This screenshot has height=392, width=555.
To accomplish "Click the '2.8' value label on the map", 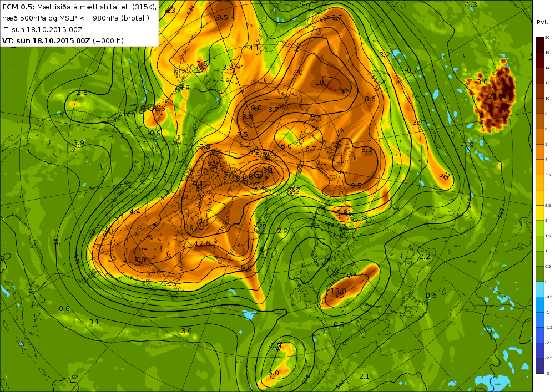I will point(82,93).
